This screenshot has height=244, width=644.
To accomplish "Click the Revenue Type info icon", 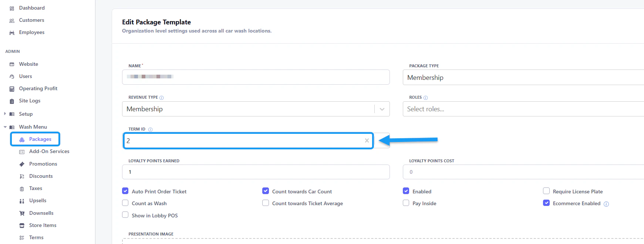I will pos(161,98).
